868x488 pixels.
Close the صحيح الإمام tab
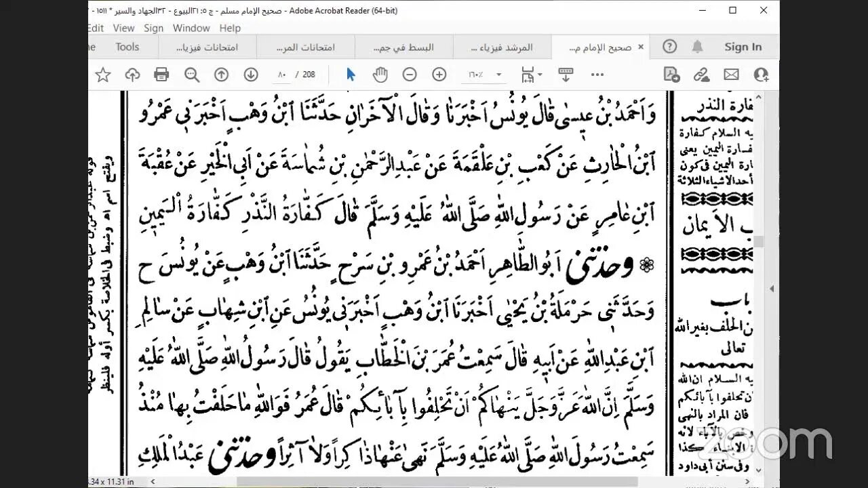(x=639, y=47)
